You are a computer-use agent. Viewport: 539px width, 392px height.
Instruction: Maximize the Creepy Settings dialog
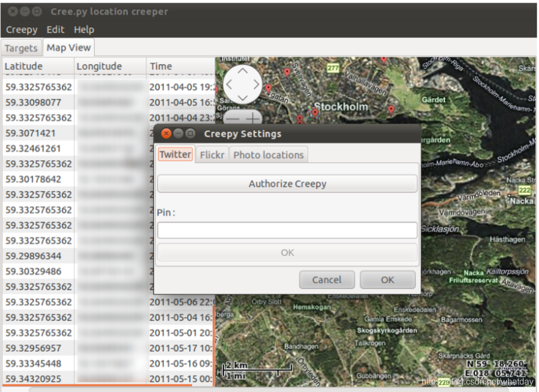click(190, 133)
